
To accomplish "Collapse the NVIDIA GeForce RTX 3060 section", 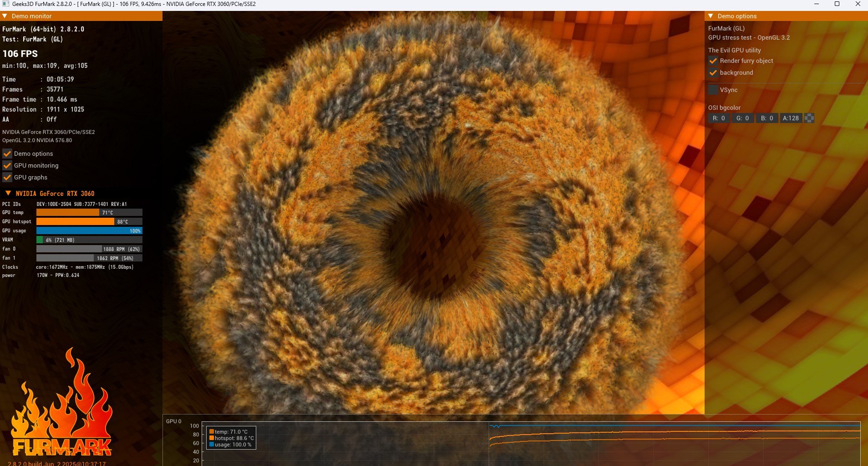I will pyautogui.click(x=8, y=193).
